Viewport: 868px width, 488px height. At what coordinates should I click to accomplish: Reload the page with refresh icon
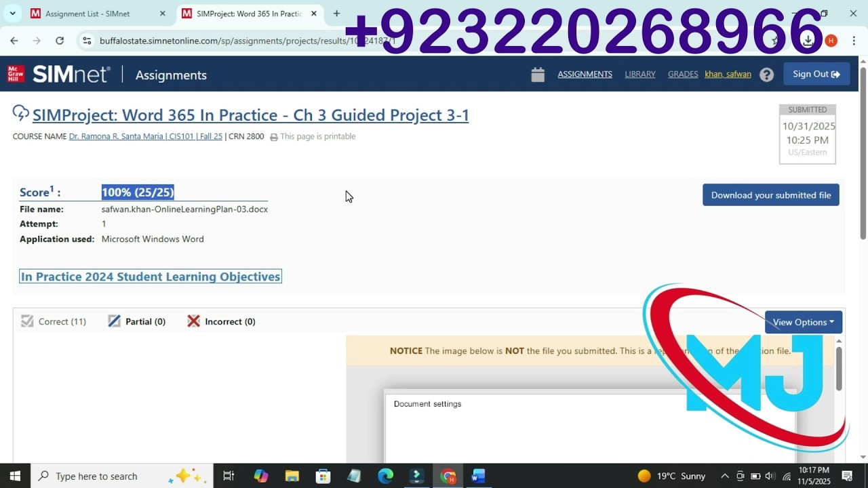(60, 41)
